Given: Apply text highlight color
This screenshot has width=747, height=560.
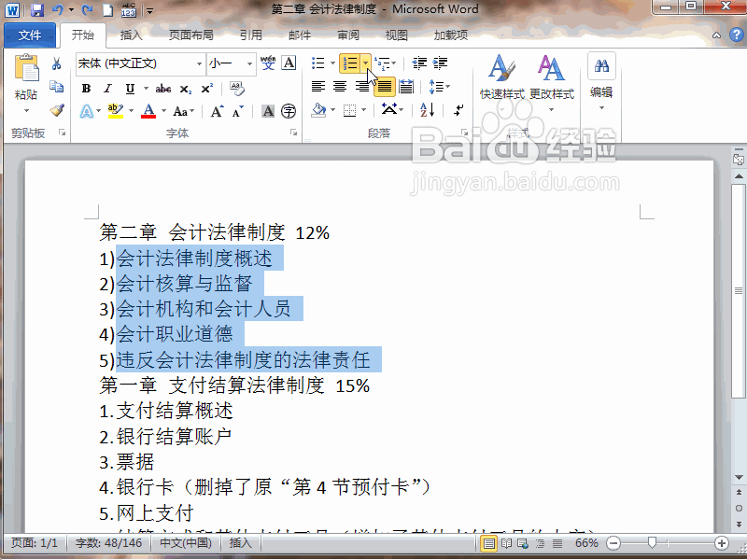Looking at the screenshot, I should pos(114,109).
